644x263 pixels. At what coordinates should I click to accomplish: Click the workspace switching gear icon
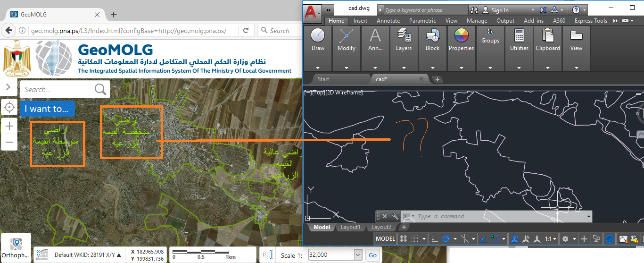(565, 239)
